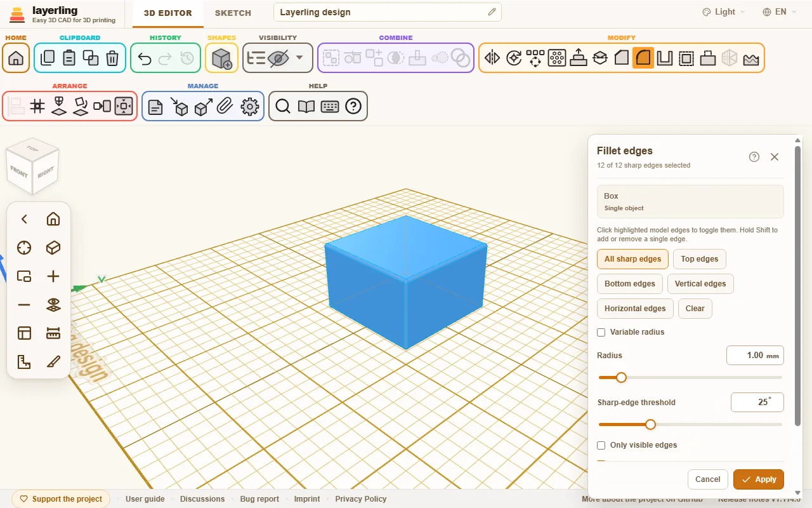Click the Radius value input field
Screen dimensions: 812x508
755,356
